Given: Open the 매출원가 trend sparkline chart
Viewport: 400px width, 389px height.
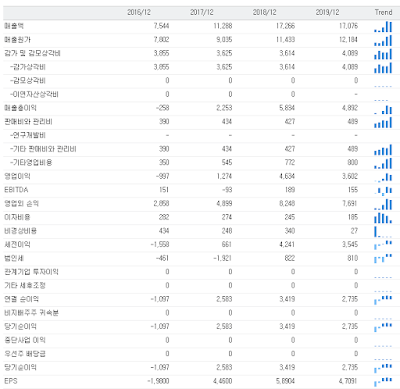Looking at the screenshot, I should coord(383,40).
